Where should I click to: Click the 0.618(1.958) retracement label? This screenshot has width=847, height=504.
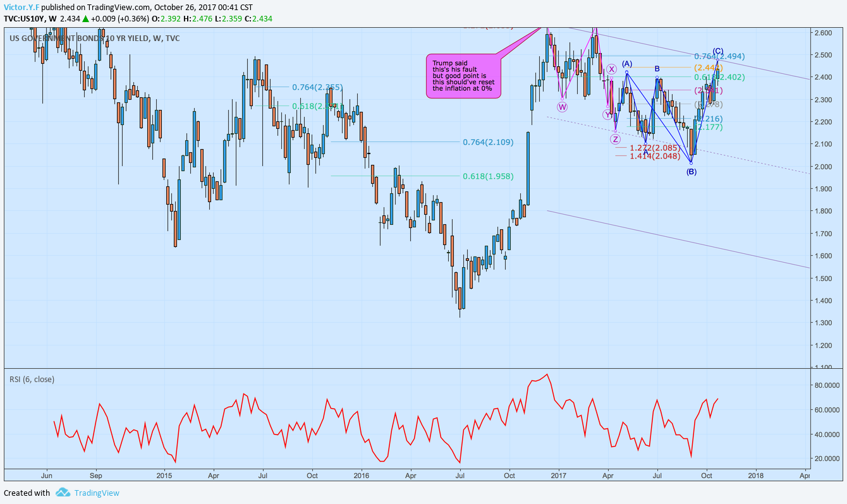click(x=488, y=176)
